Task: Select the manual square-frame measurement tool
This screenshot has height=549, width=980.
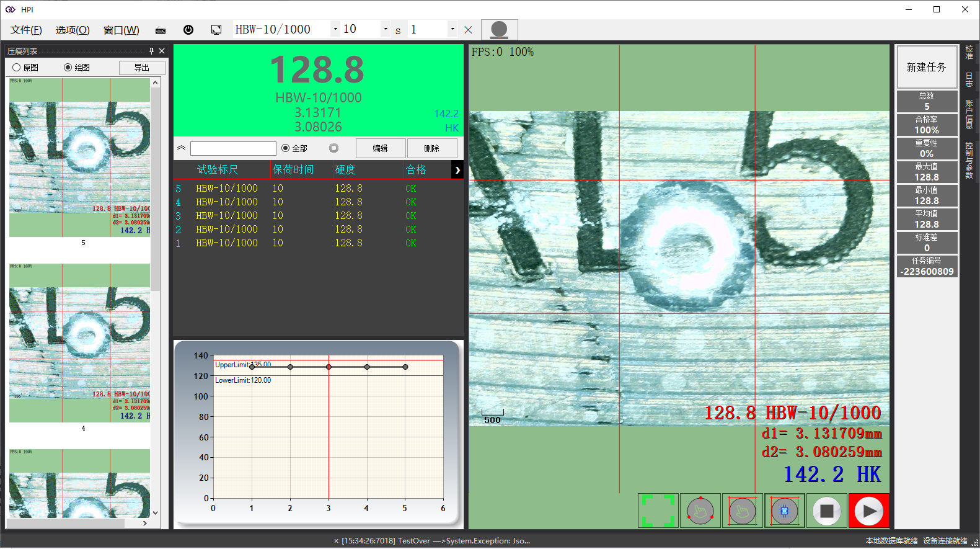Action: pos(743,511)
